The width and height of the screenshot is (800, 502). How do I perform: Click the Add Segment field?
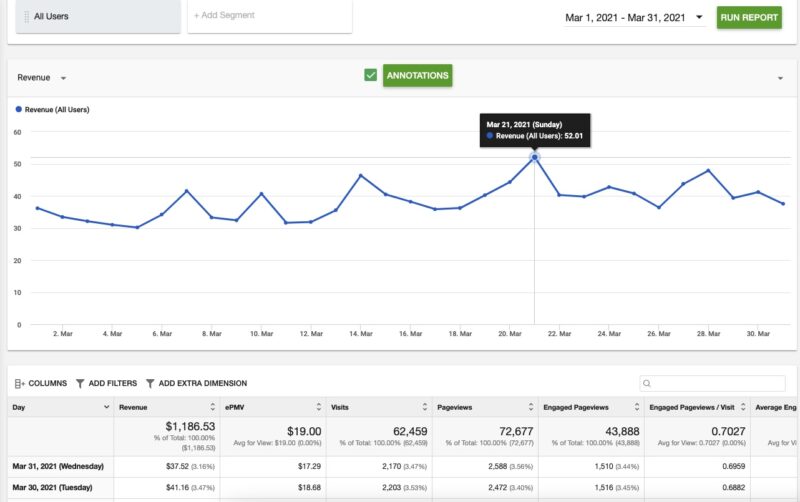269,16
